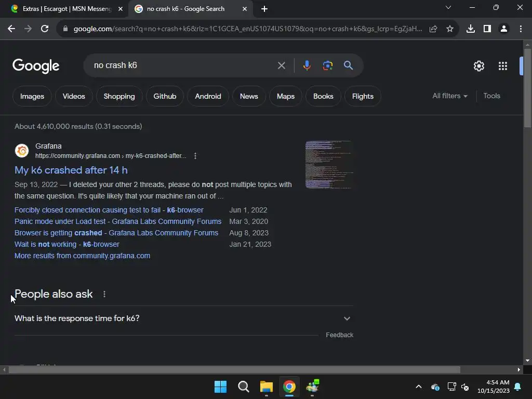Bookmark this tab with the star
The image size is (532, 399).
pos(450,29)
